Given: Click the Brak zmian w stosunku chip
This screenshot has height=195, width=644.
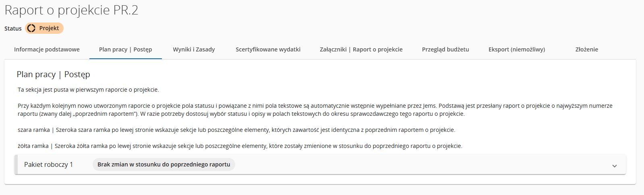Looking at the screenshot, I should (x=164, y=164).
